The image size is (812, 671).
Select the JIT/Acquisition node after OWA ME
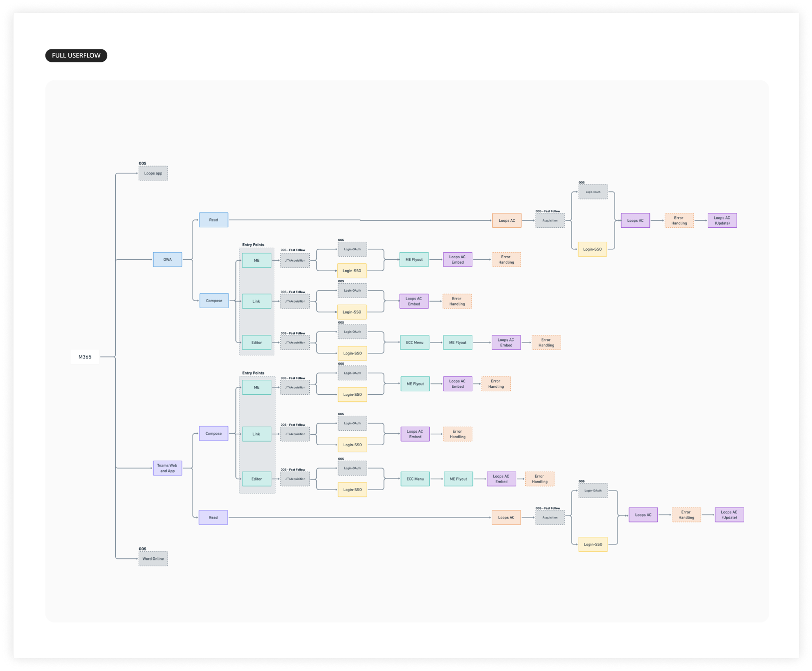pos(295,259)
